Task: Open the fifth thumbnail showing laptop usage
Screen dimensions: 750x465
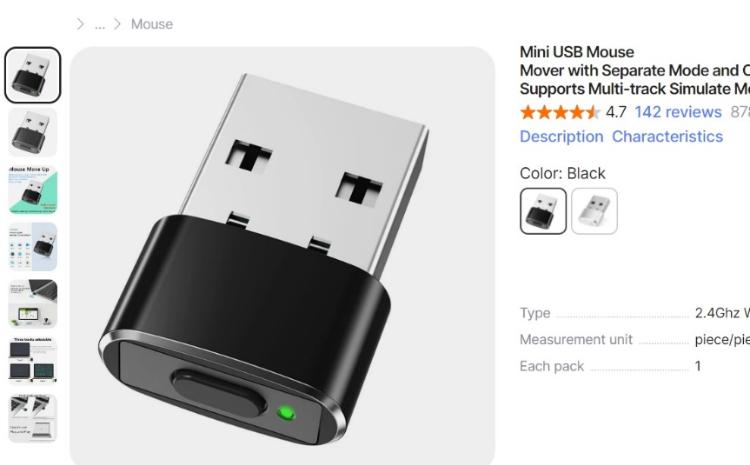Action: tap(33, 304)
